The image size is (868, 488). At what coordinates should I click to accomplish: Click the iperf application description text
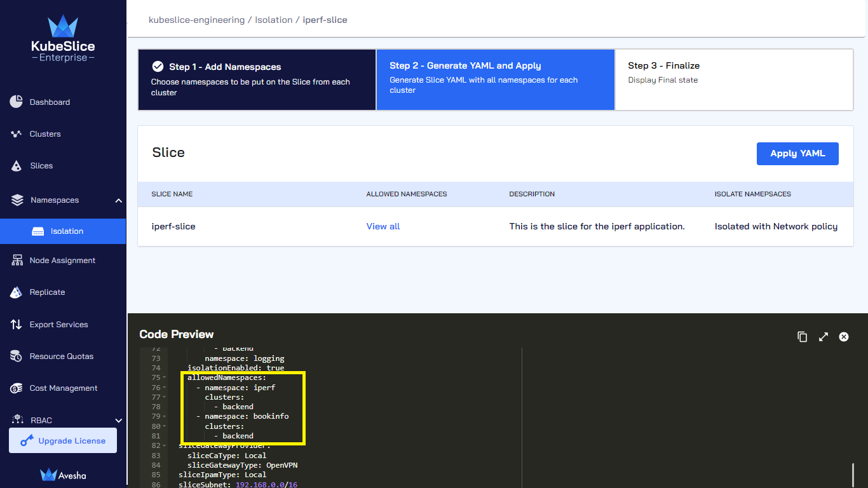(597, 226)
